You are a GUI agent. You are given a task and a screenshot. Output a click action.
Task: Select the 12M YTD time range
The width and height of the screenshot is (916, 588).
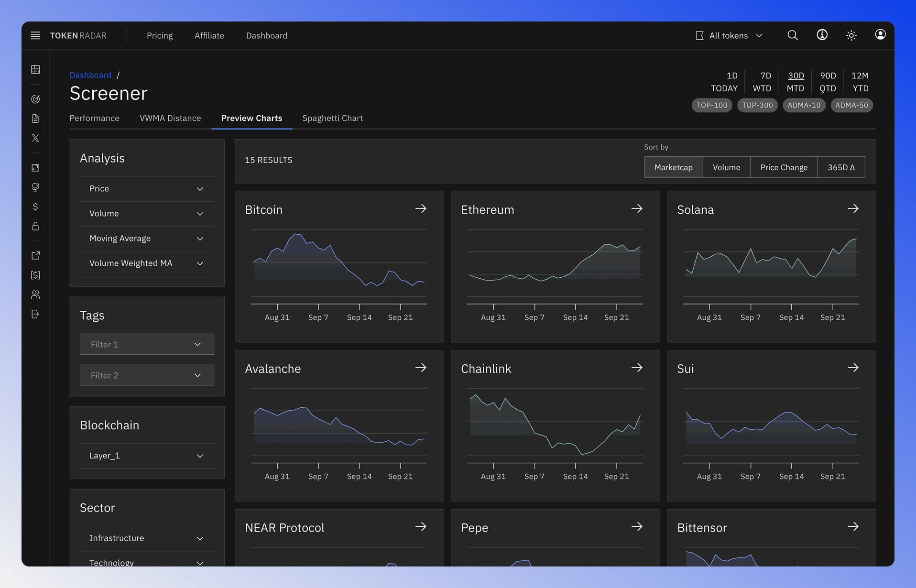pos(860,82)
